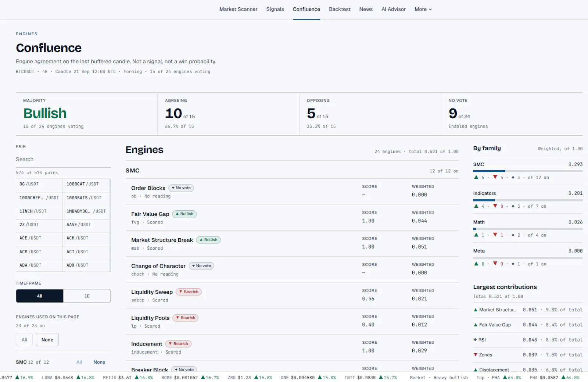This screenshot has height=382, width=588.
Task: Click the Bullish badge on Market Structure Break
Action: tap(208, 240)
